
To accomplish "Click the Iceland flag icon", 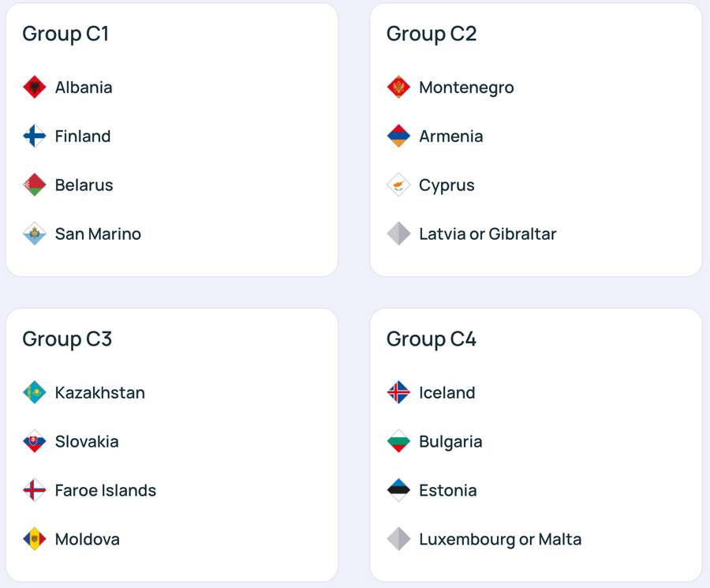I will click(x=398, y=392).
